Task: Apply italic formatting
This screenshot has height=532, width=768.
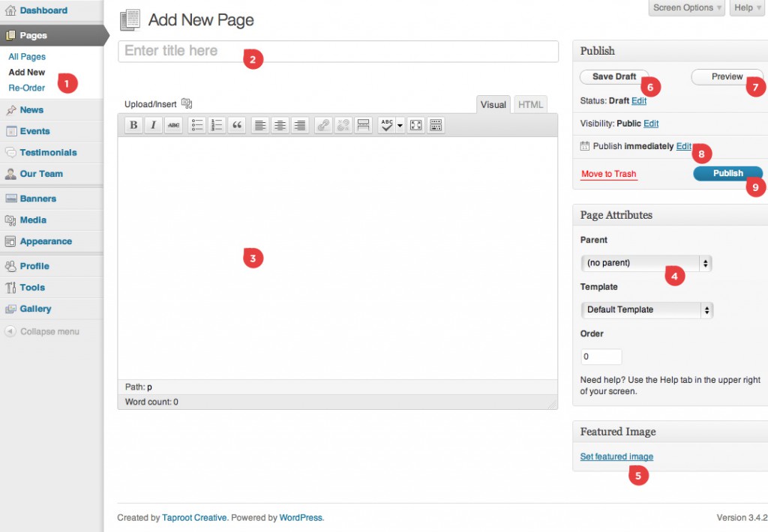Action: click(x=153, y=125)
